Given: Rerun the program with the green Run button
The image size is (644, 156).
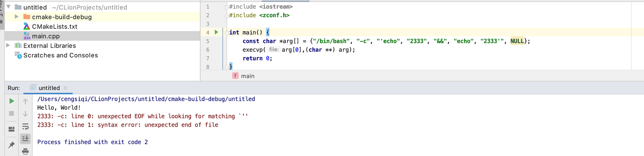Looking at the screenshot, I should tap(12, 101).
